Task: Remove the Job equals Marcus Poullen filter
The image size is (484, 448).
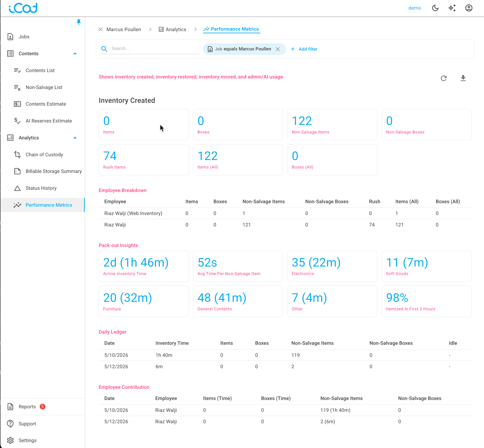Action: [278, 49]
